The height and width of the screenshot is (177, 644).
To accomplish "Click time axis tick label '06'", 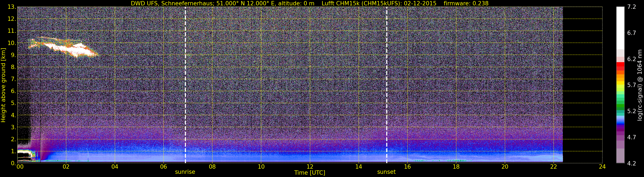I will click(x=164, y=167).
